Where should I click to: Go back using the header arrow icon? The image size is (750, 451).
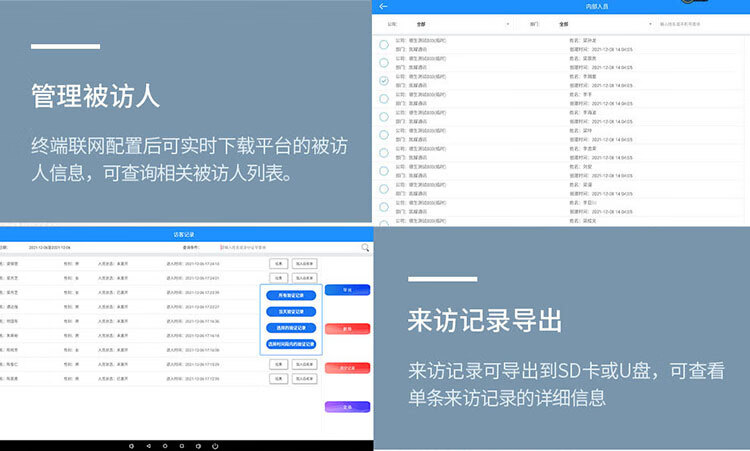tap(383, 6)
